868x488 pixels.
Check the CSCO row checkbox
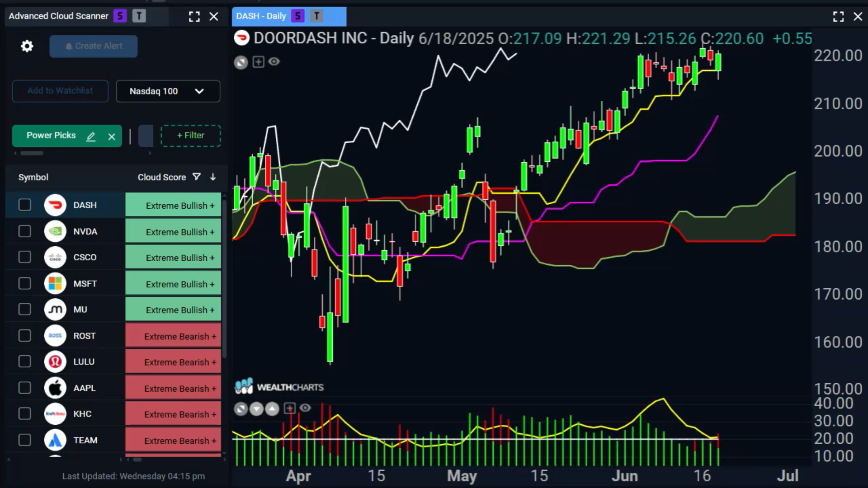coord(24,257)
